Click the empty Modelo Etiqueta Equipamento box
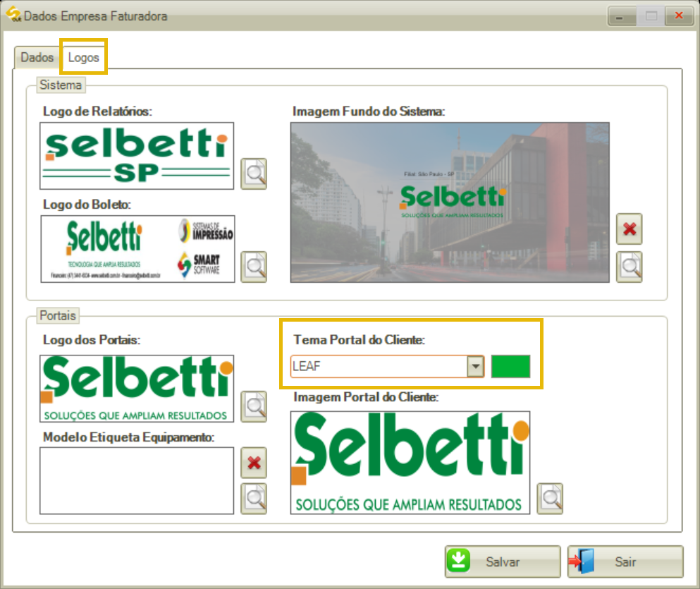This screenshot has width=700, height=589. click(x=137, y=480)
